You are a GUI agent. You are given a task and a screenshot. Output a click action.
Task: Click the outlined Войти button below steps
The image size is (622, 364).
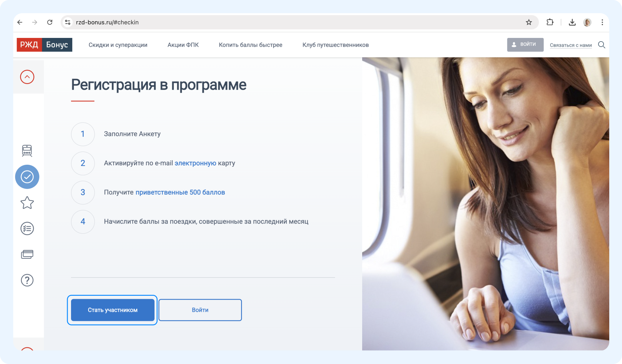[200, 310]
